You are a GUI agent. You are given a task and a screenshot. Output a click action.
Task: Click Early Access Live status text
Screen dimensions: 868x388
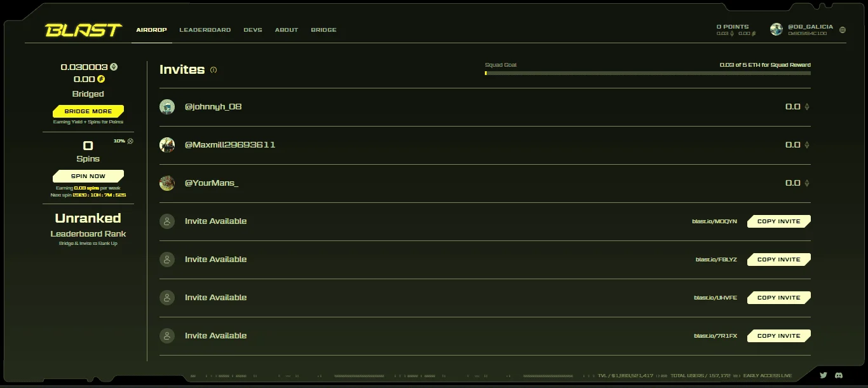tap(768, 376)
